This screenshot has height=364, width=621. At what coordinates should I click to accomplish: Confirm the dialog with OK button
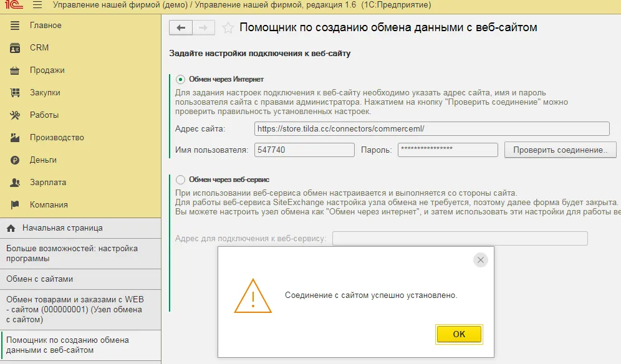point(459,334)
